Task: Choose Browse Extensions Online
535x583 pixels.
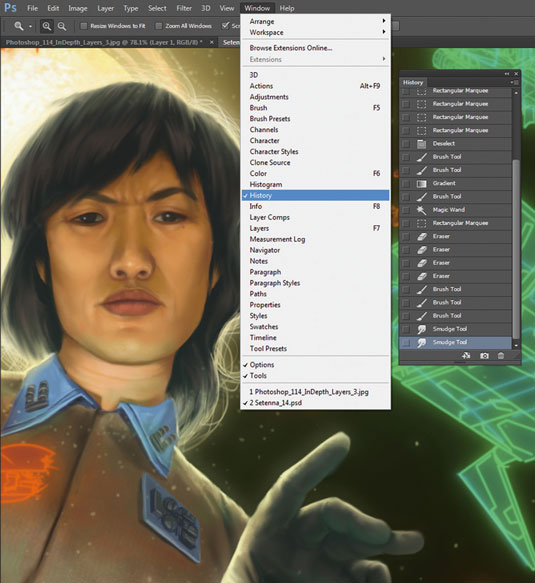Action: coord(315,48)
